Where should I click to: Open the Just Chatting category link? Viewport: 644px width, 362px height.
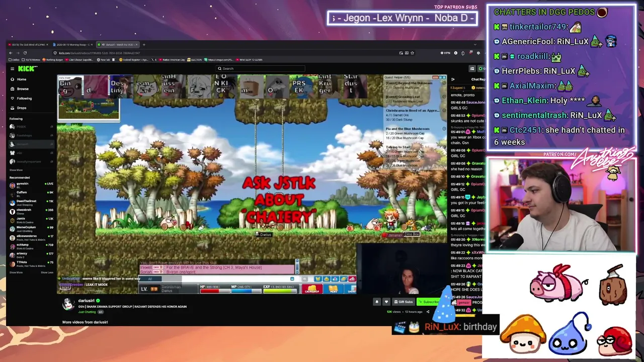(87, 312)
